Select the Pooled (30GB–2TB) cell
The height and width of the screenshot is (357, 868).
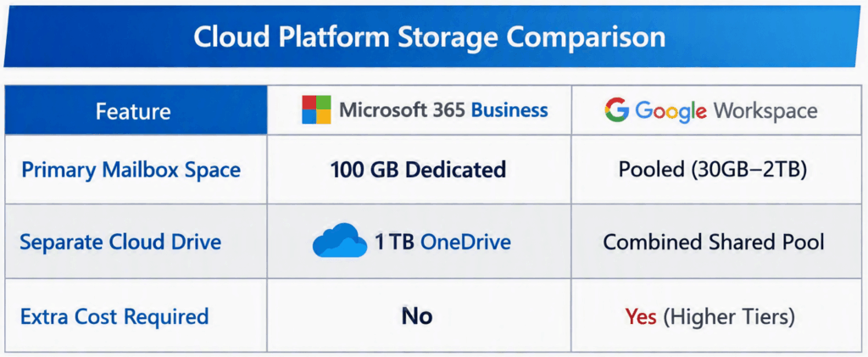tap(712, 170)
